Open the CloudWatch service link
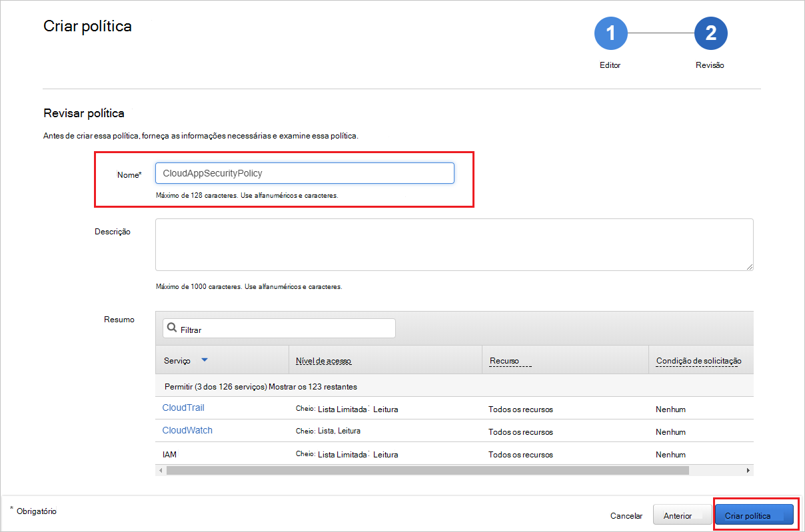Viewport: 805px width, 532px height. pyautogui.click(x=187, y=430)
